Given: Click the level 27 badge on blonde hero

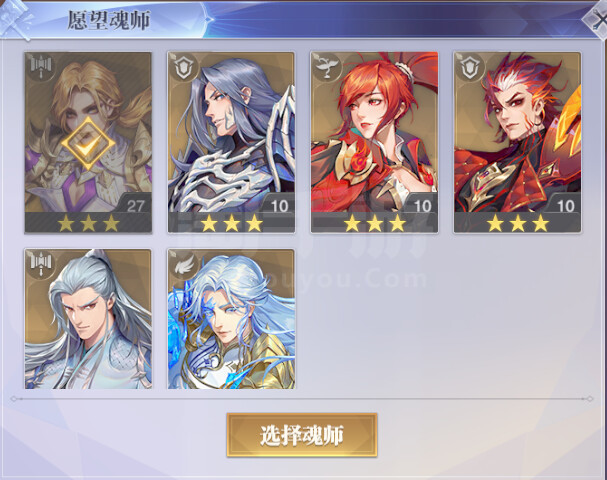Looking at the screenshot, I should [135, 206].
